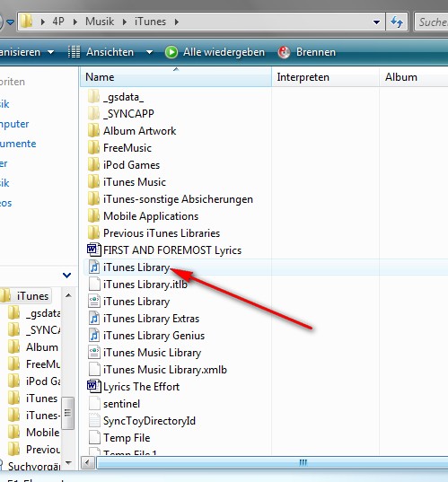Select the iPod Games folder icon
Image resolution: width=448 pixels, height=482 pixels.
click(93, 165)
